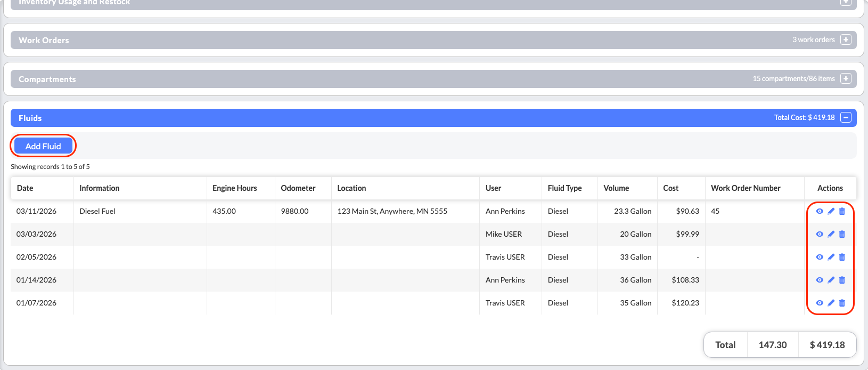Click the Fluids section title
The image size is (868, 370).
30,118
